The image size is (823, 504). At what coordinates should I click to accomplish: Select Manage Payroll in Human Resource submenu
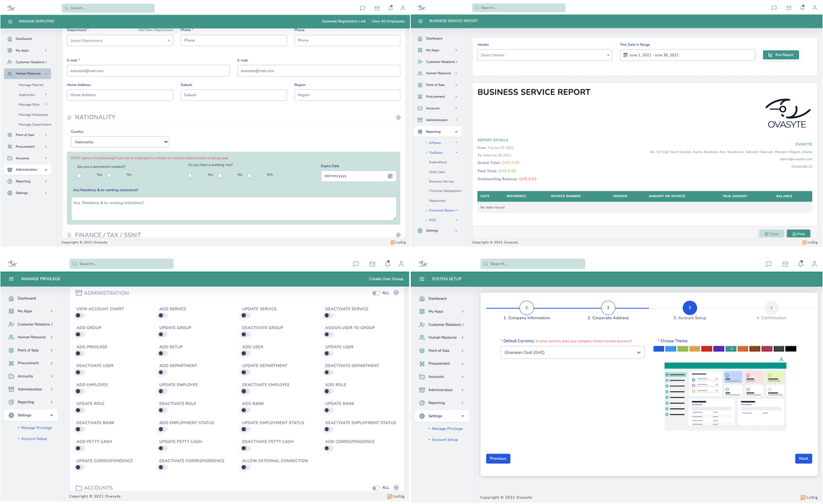31,85
